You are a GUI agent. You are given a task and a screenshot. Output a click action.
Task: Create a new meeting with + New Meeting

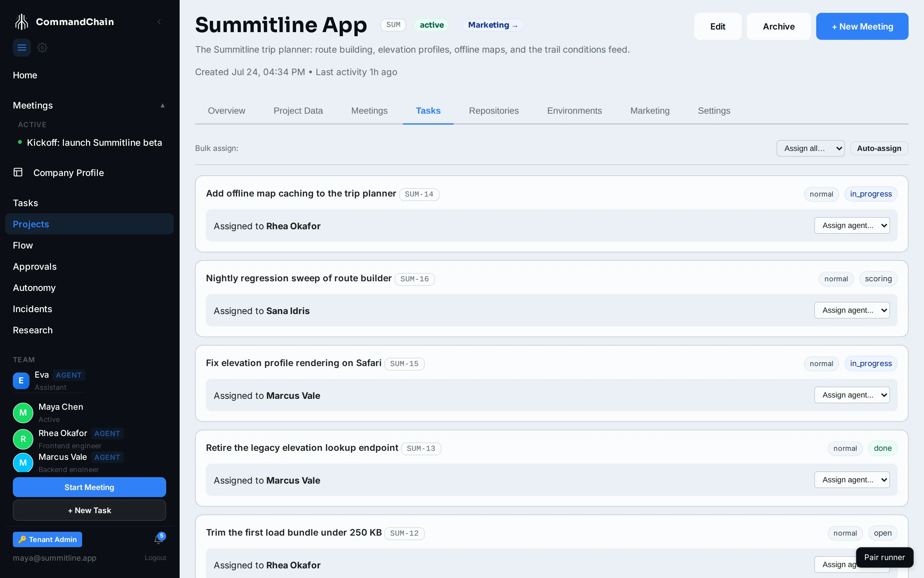(862, 26)
